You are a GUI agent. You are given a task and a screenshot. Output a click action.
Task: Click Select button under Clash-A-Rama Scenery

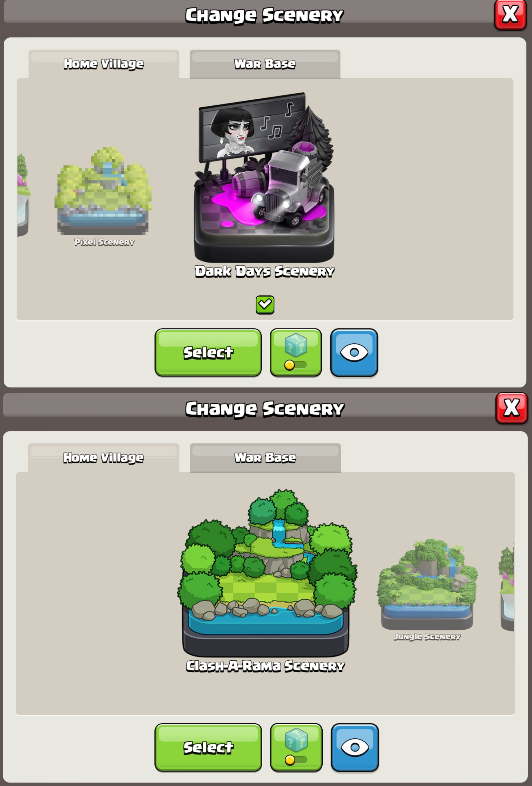[208, 747]
